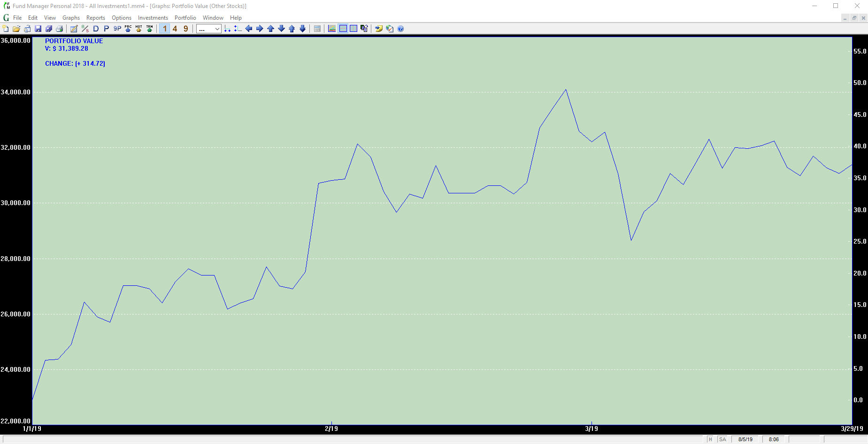This screenshot has width=868, height=444.
Task: Click the TRN green arrow icon
Action: [x=149, y=29]
